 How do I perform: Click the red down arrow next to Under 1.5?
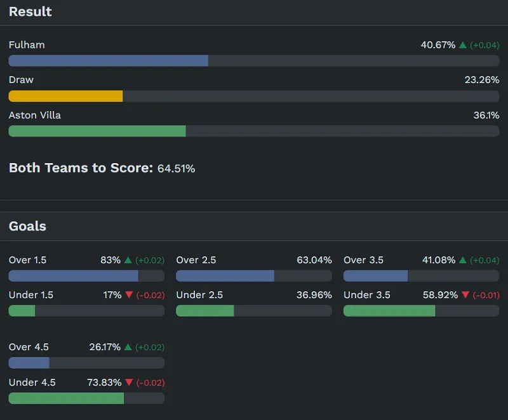tap(128, 296)
